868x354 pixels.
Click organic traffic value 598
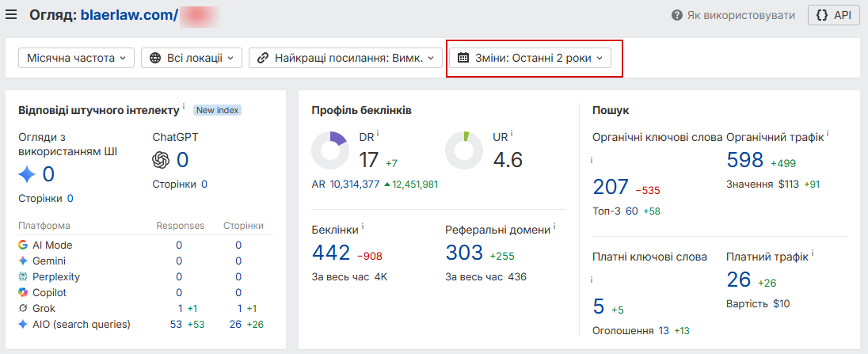click(x=745, y=161)
